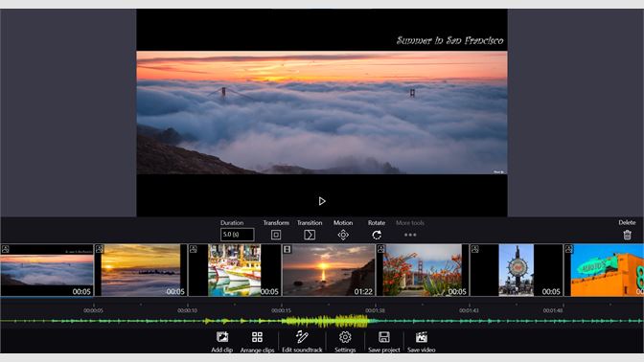Select the bridge with flowers clip
Screen dimensions: 644x362
[x=423, y=270]
